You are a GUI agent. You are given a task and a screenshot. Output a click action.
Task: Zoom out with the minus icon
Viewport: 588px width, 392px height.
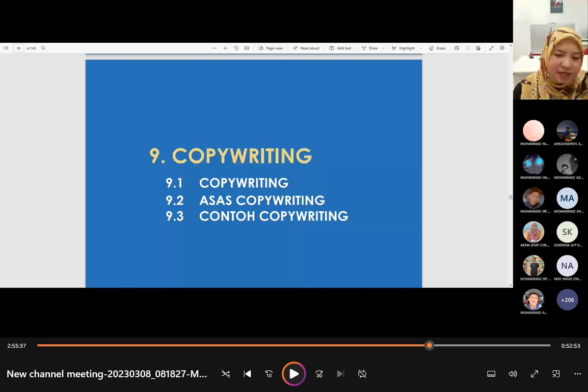tap(214, 48)
